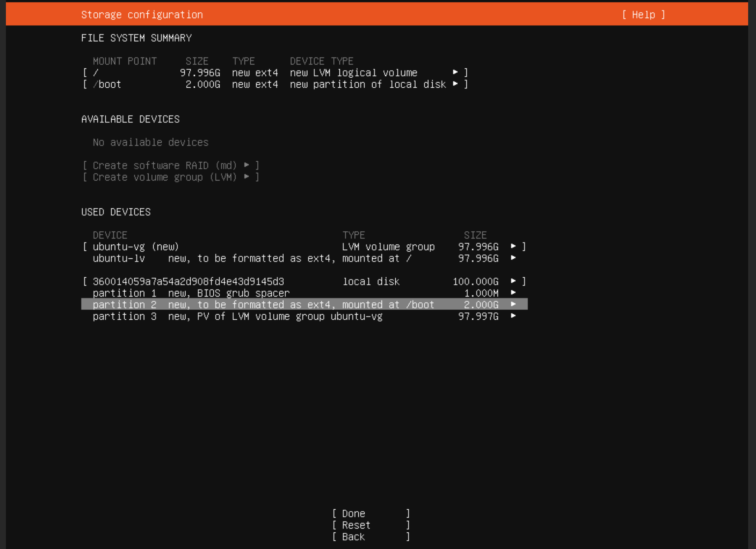Click arrow on partition 1 BIOS grub spacer

click(x=513, y=293)
